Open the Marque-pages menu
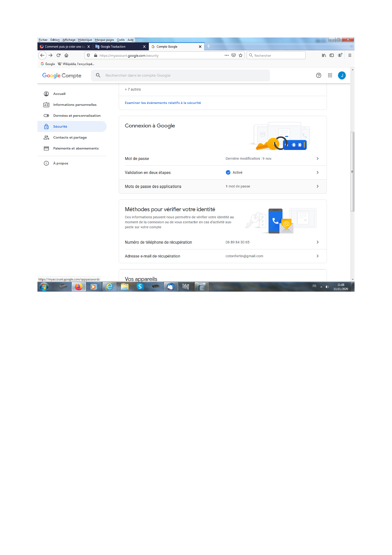Screen dimensions: 392x555 [104, 40]
